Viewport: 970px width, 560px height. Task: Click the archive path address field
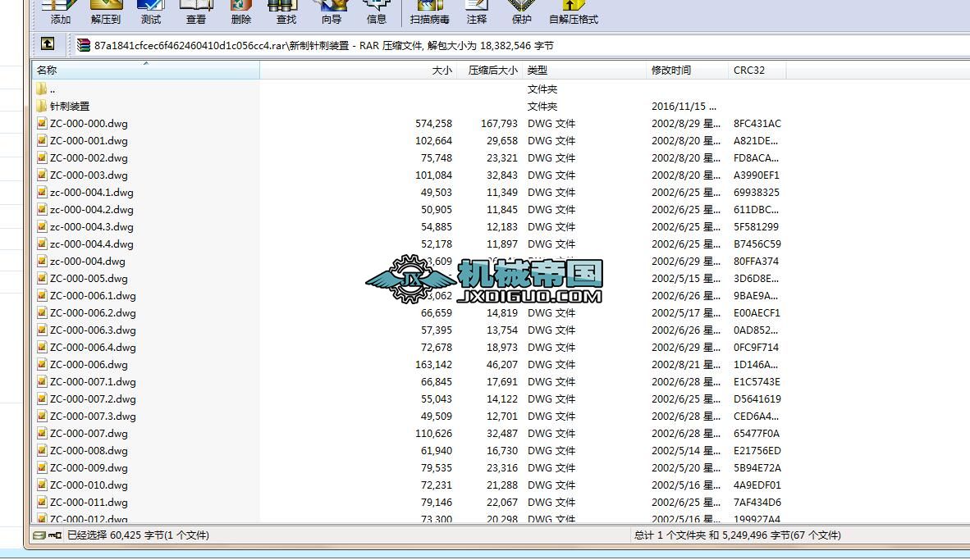(x=519, y=45)
